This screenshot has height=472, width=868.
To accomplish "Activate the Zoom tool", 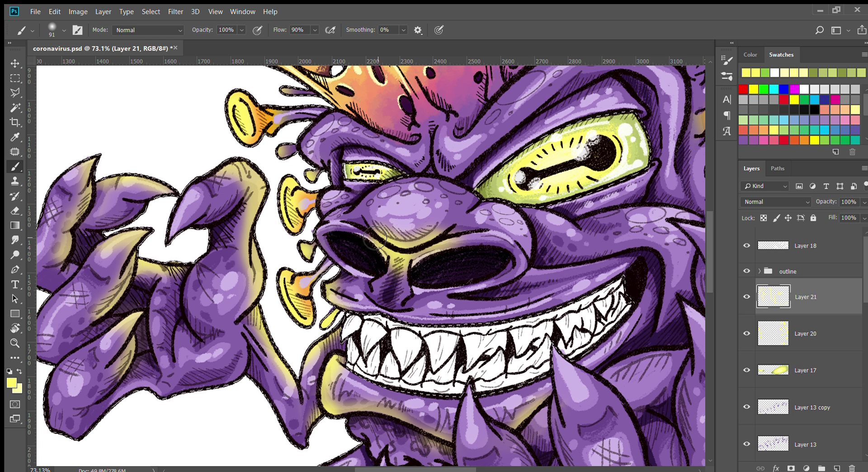I will 15,343.
